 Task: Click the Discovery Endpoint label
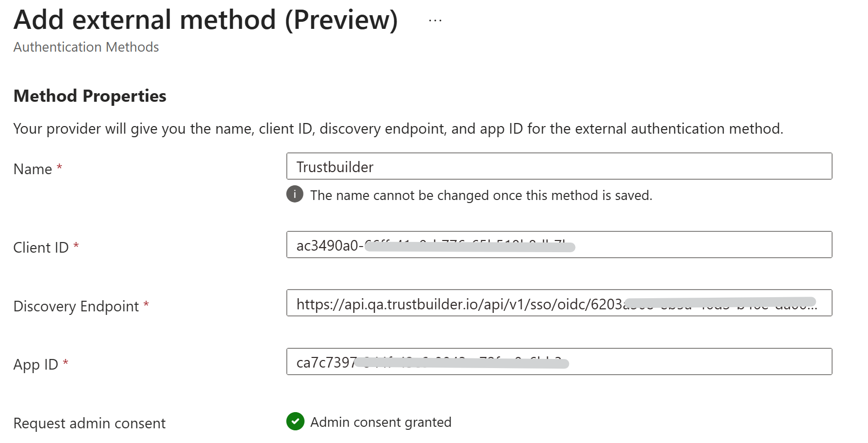click(76, 306)
